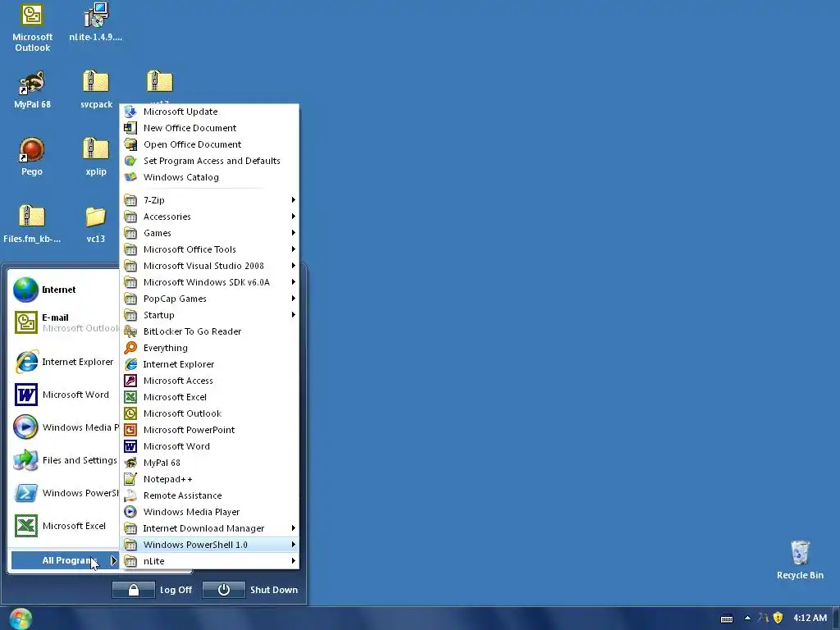
Task: Click the All Programs button
Action: click(x=64, y=560)
